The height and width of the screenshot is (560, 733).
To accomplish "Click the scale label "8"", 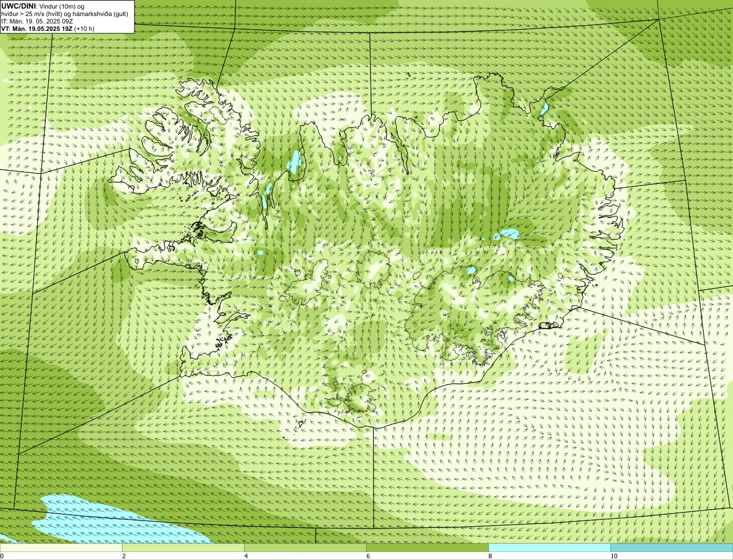I will (490, 556).
